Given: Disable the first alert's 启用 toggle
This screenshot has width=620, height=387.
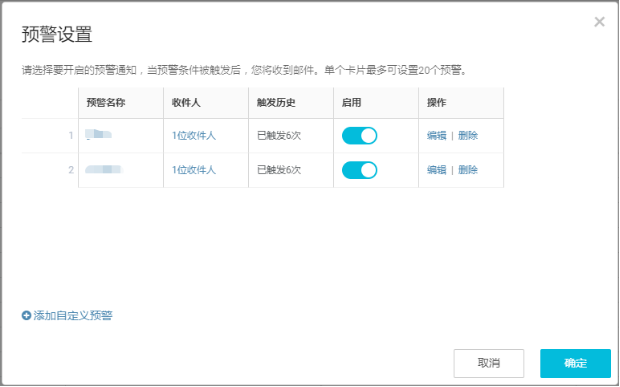Looking at the screenshot, I should [x=359, y=136].
